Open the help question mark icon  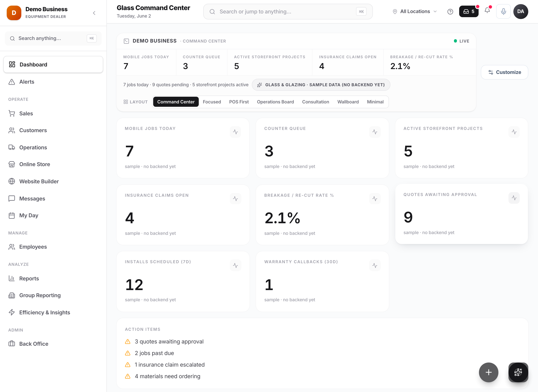click(x=450, y=12)
